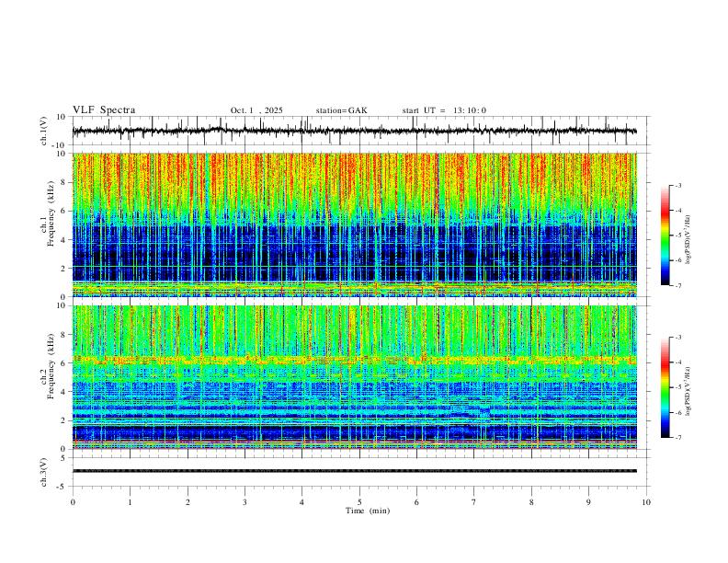Click the ch.2 Frequency (kHz) axis label
Image resolution: width=728 pixels, height=563 pixels.
49,366
